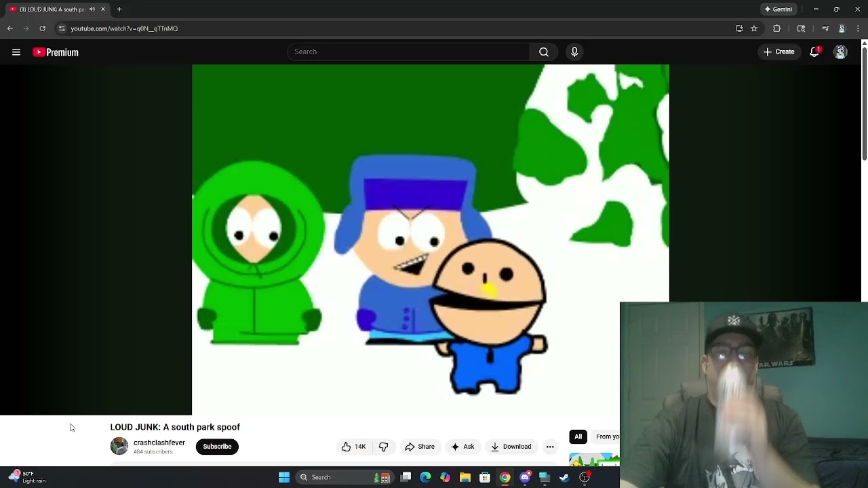Start voice search with the microphone icon

click(x=574, y=52)
